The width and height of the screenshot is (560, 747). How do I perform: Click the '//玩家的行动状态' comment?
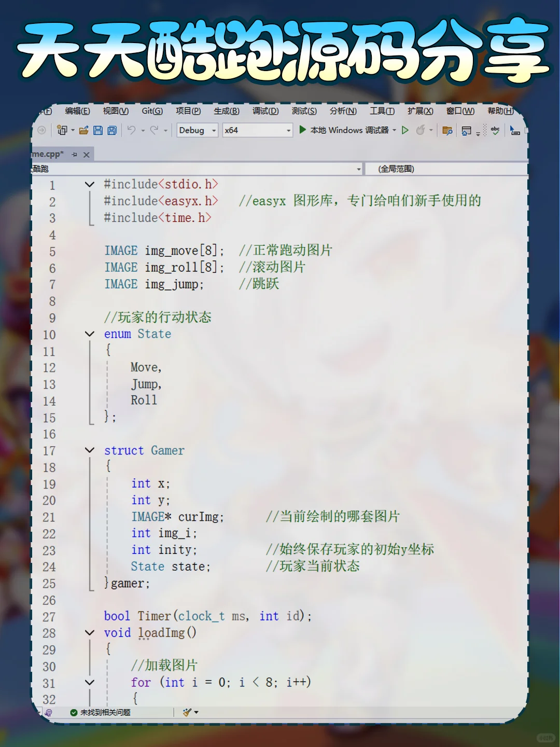(x=158, y=317)
